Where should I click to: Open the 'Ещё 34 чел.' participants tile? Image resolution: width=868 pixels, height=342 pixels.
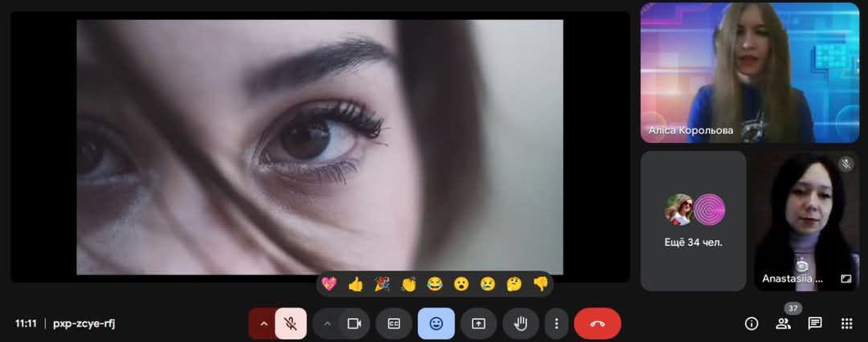[x=693, y=221]
